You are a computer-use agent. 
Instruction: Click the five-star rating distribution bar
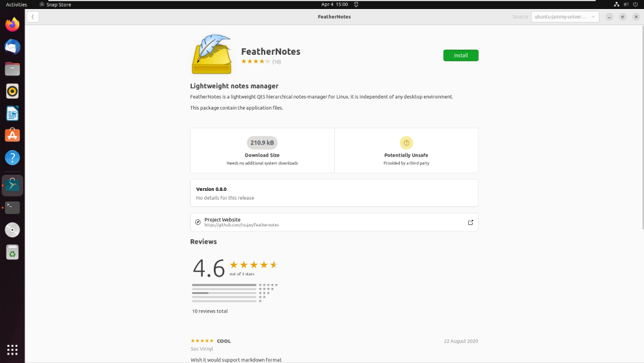click(x=224, y=285)
